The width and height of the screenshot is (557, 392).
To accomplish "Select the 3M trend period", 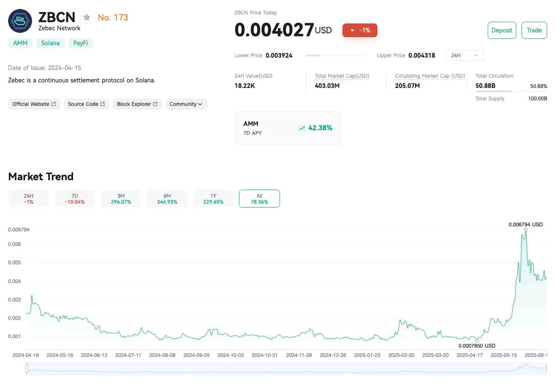I will [x=121, y=199].
